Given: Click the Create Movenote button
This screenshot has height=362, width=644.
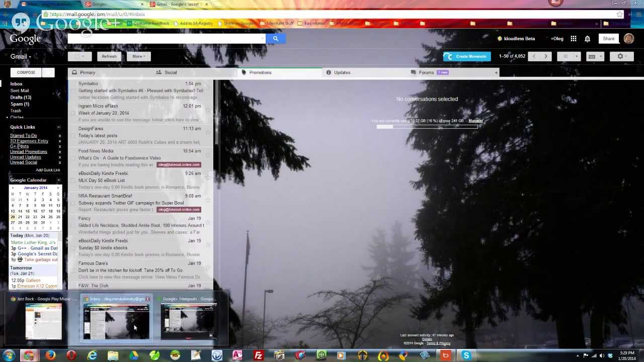Looking at the screenshot, I should (467, 56).
